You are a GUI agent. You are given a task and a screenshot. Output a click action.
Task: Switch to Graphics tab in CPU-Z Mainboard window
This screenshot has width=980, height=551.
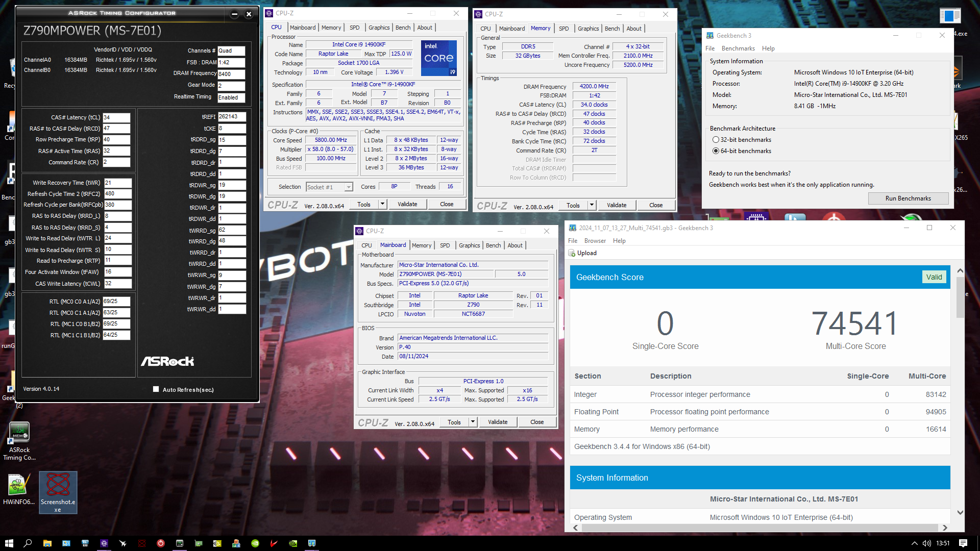(469, 245)
